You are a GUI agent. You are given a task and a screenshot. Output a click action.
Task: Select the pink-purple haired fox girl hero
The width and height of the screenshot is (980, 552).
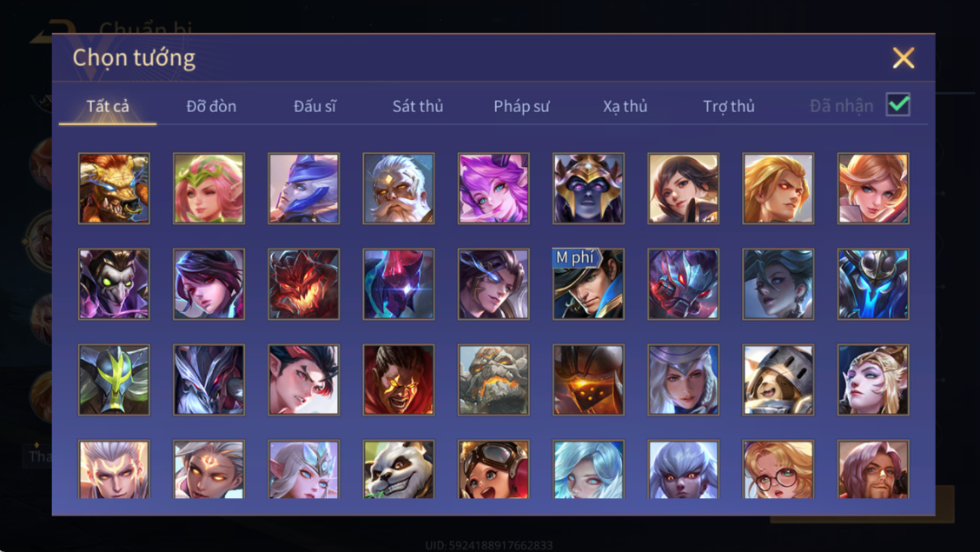[x=493, y=188]
